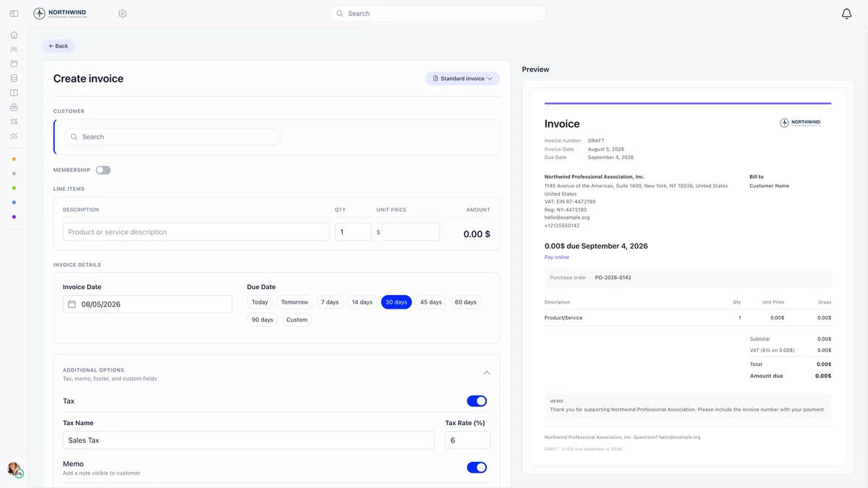Open the Standard invoice dropdown

(462, 78)
